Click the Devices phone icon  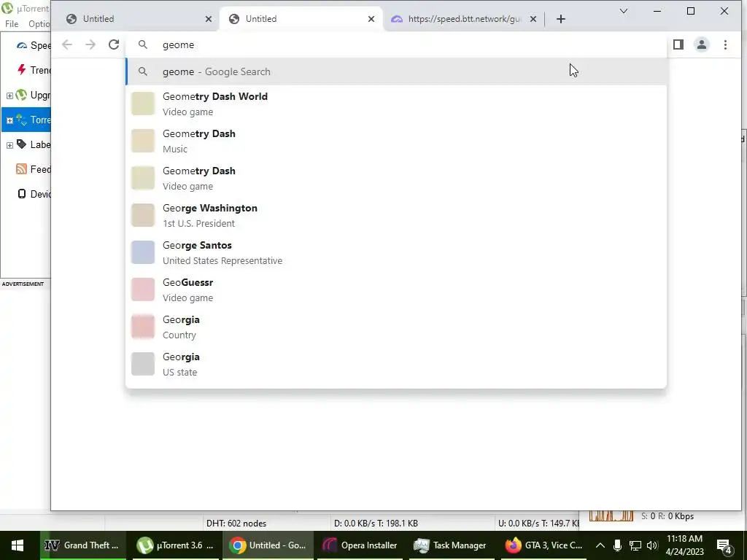pyautogui.click(x=21, y=194)
